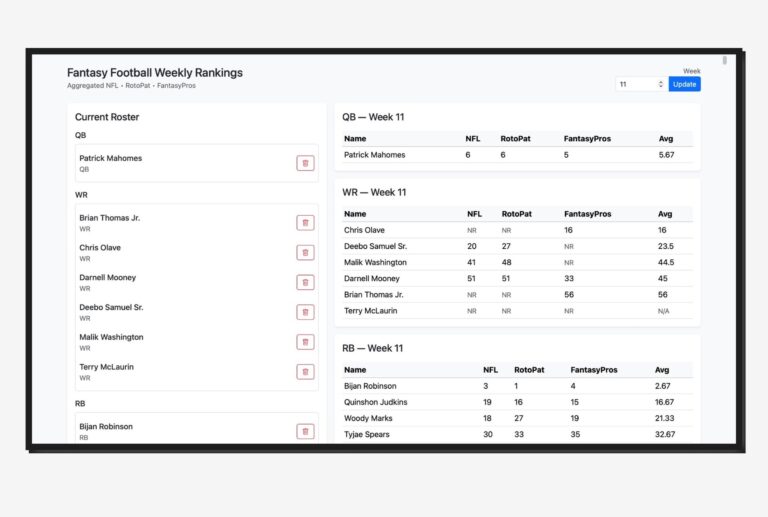Click NFL column header in WR table

(474, 214)
